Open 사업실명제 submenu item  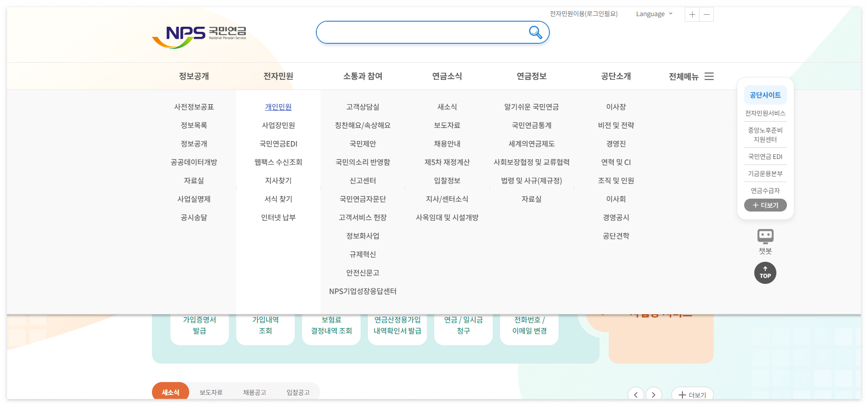pos(194,199)
